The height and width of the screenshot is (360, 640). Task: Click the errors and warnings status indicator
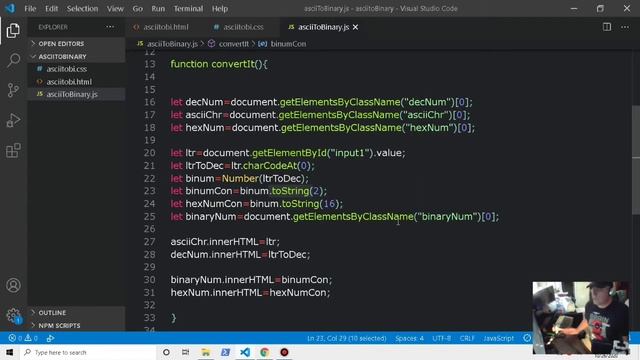coord(23,338)
